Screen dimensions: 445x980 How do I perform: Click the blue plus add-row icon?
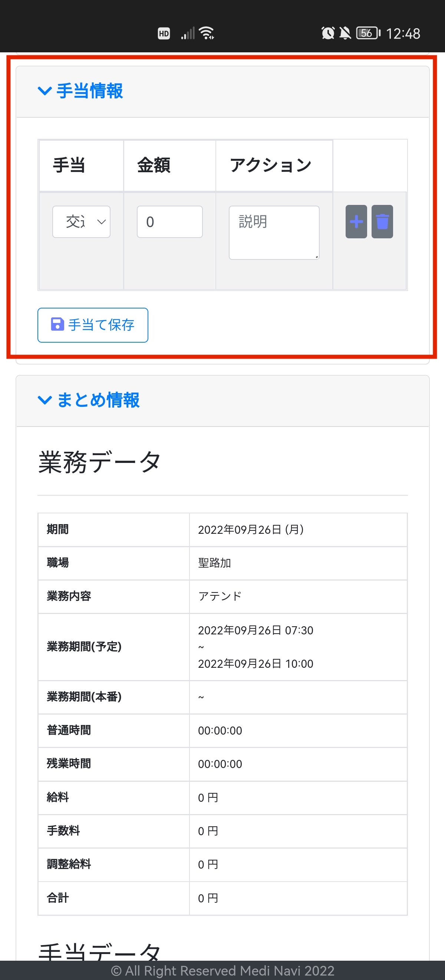356,222
